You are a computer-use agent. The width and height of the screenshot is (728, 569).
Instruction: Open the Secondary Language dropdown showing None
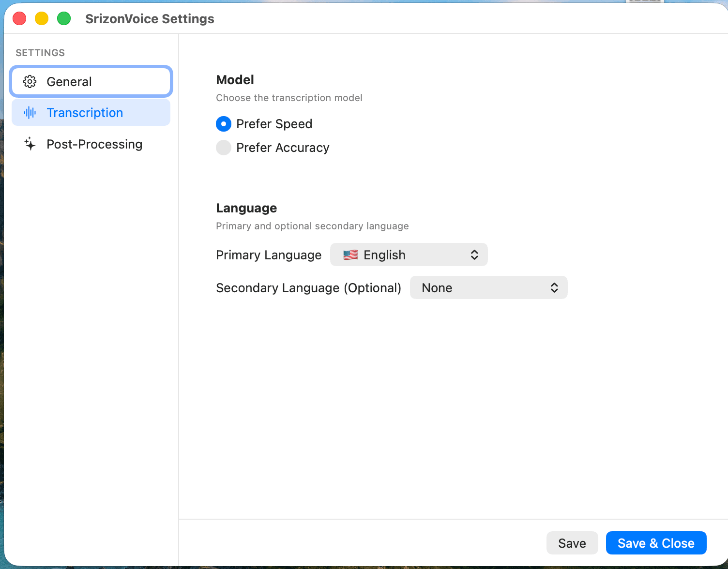pos(488,287)
